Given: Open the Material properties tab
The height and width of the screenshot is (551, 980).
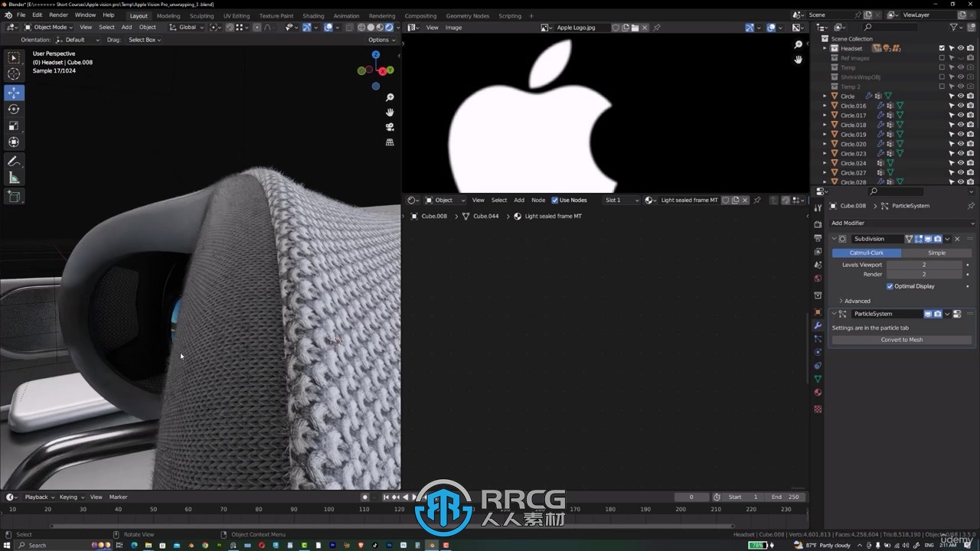Looking at the screenshot, I should point(818,393).
